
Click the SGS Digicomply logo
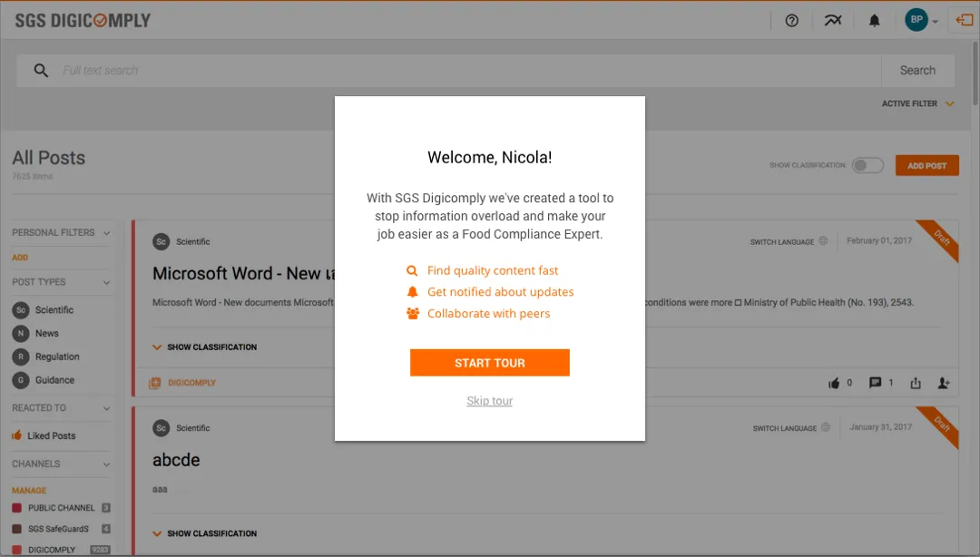83,21
